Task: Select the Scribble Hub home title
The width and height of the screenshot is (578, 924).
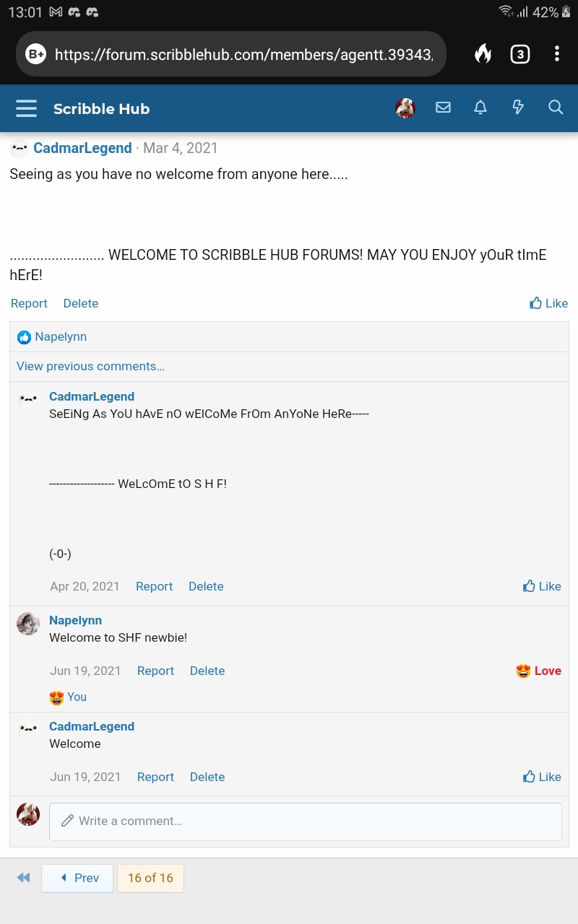Action: pos(101,108)
